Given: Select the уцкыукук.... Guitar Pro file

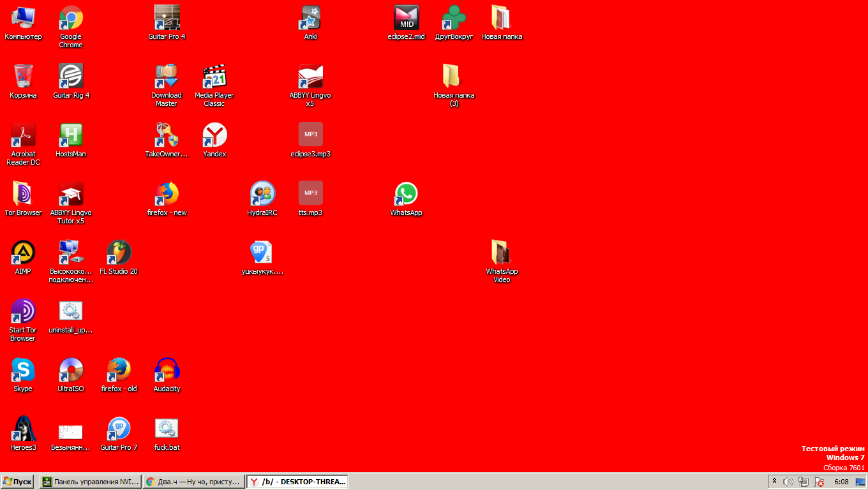Looking at the screenshot, I should click(x=262, y=253).
